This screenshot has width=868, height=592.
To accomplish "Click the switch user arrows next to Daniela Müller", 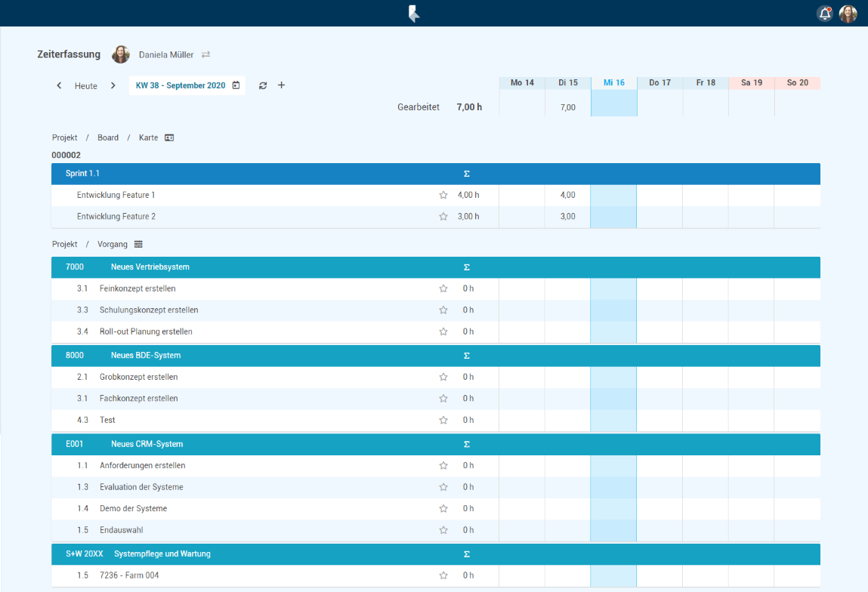I will pyautogui.click(x=205, y=54).
